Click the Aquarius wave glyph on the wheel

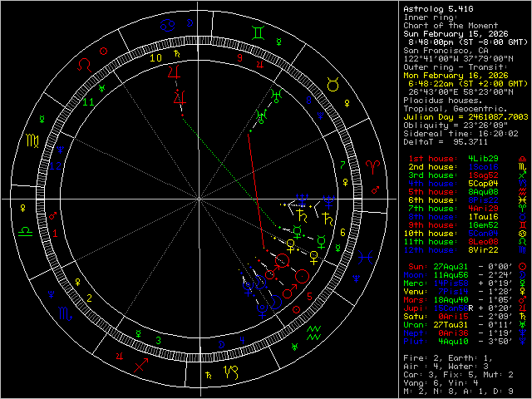pyautogui.click(x=314, y=333)
